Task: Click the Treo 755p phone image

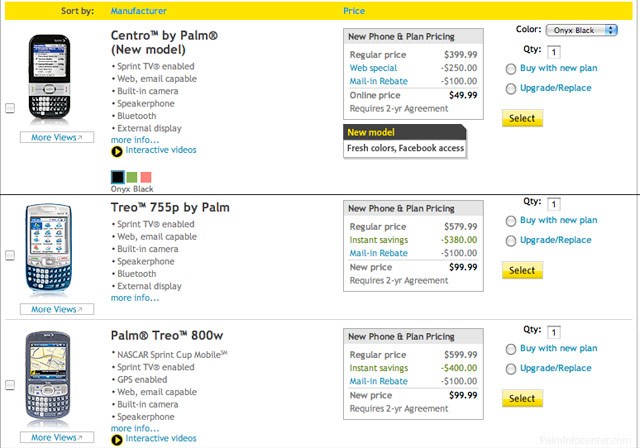Action: click(49, 249)
